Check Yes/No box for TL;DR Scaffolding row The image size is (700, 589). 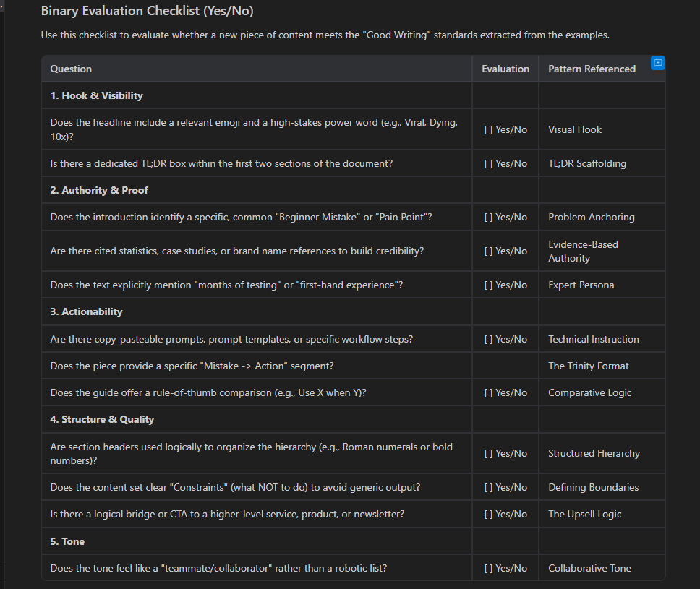488,164
